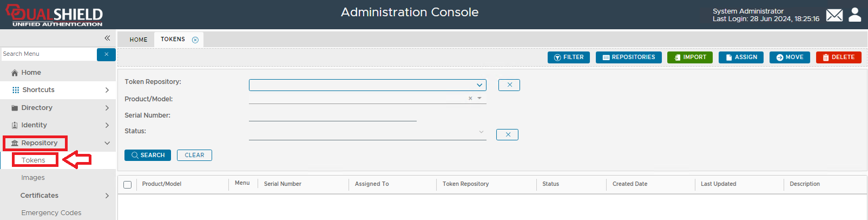Click the Serial Number input field
This screenshot has height=220, width=868.
coord(332,115)
